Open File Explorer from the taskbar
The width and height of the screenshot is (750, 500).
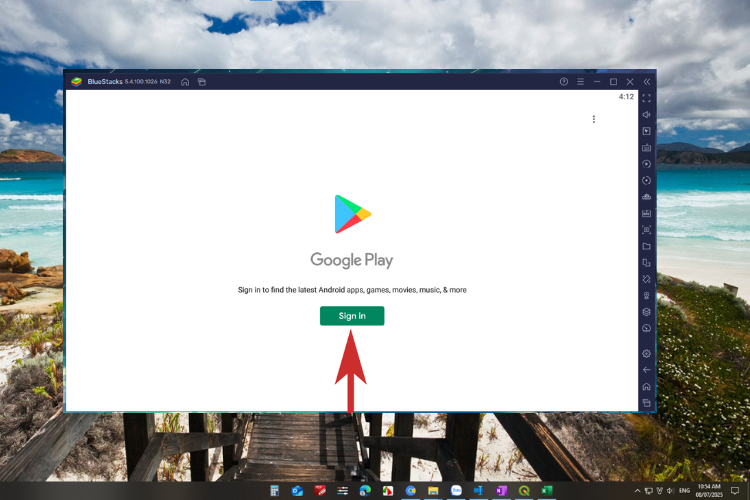(x=433, y=491)
